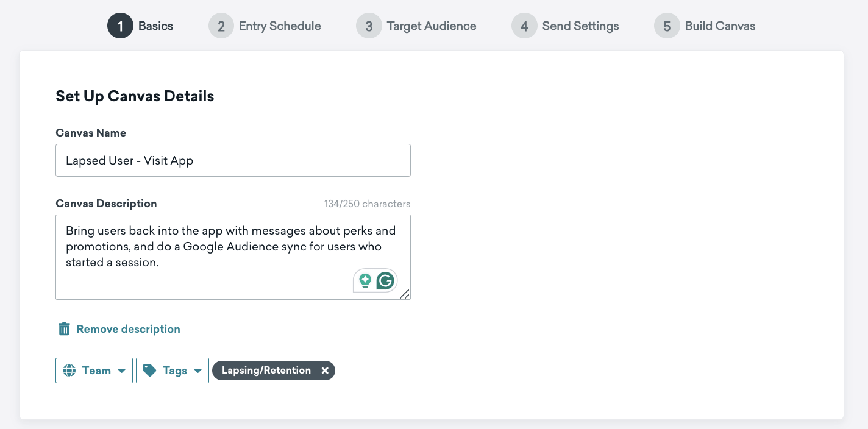Click the step 5 number circle
The image size is (868, 429).
coord(667,26)
